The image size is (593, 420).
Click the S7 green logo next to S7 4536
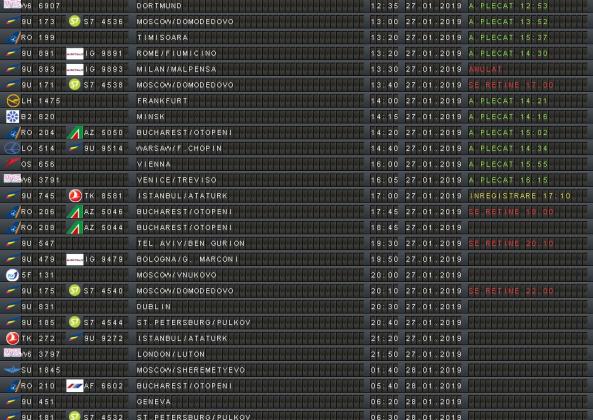[75, 21]
